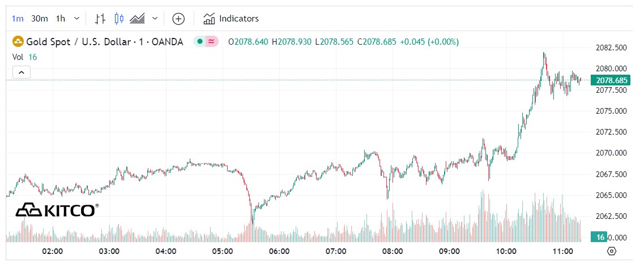Collapse the indicator legend chevron
644x280 pixels.
tap(21, 72)
